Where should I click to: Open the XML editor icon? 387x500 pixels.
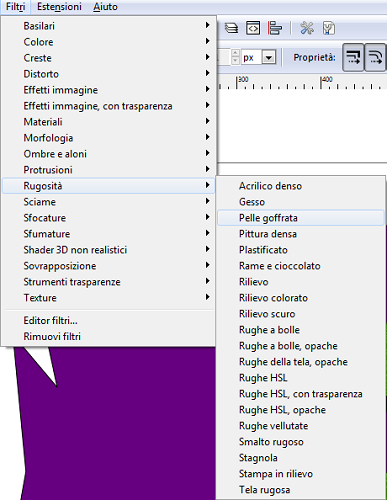pos(253,28)
